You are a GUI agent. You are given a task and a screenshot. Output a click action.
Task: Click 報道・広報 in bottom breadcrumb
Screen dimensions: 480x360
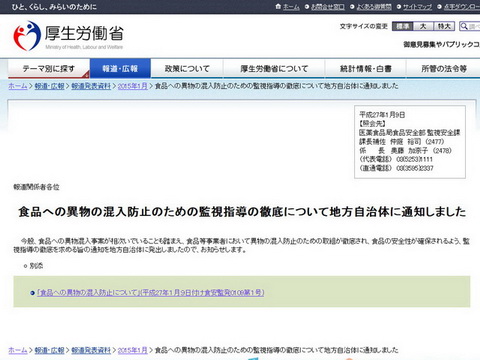pos(49,350)
